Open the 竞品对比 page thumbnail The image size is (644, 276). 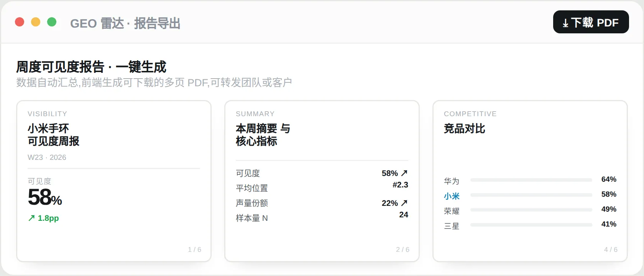click(530, 181)
